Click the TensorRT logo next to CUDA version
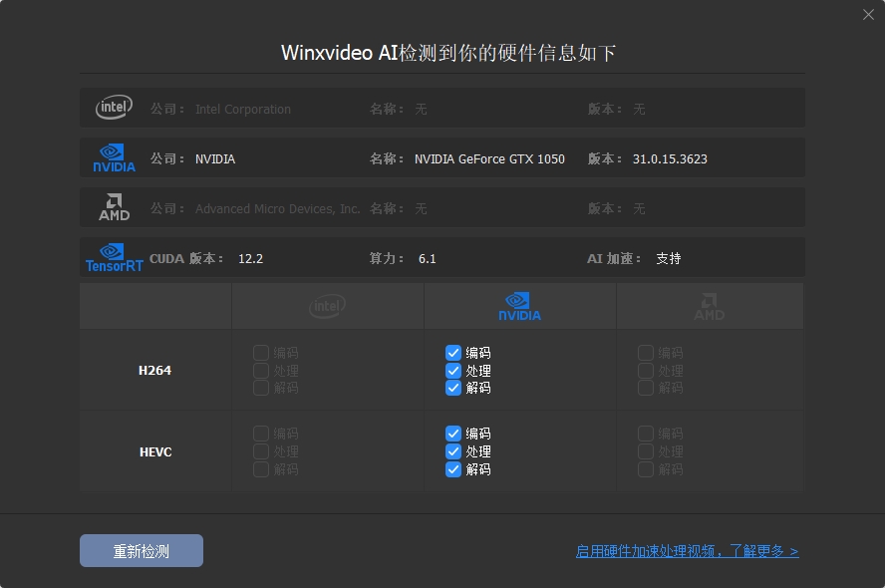 tap(114, 258)
